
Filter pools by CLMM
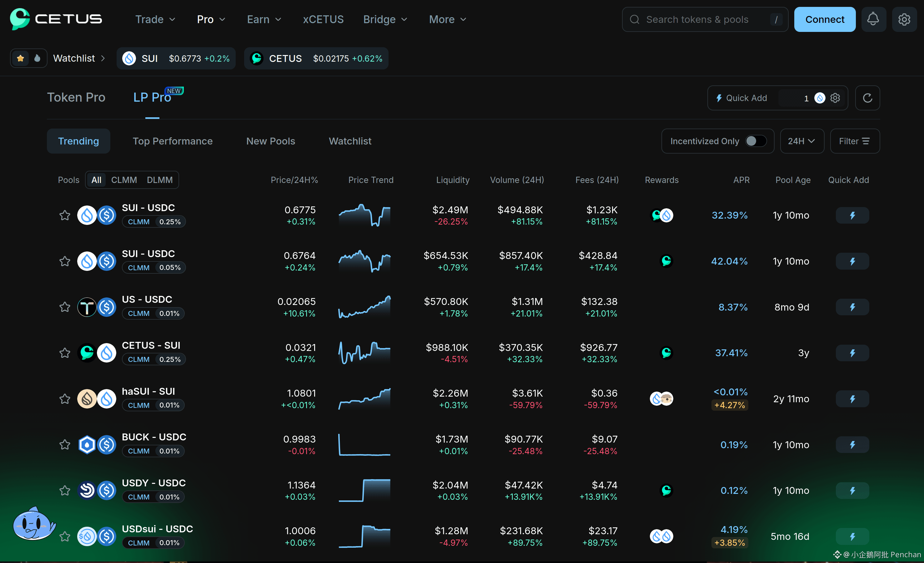(124, 180)
